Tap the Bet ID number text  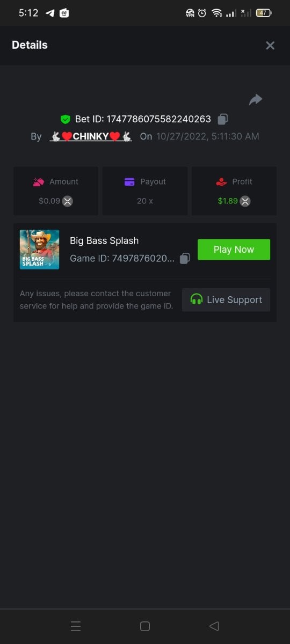[159, 119]
